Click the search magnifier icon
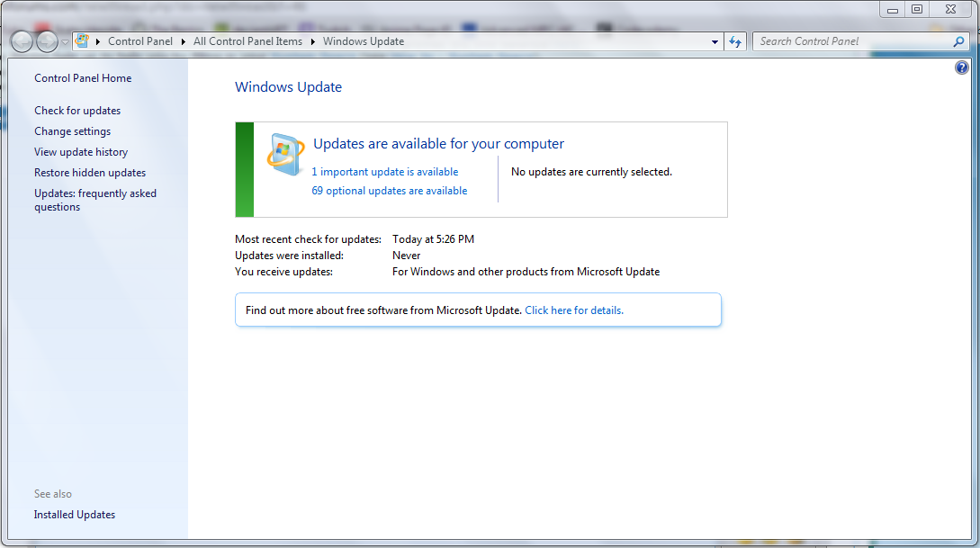This screenshot has height=548, width=980. (x=958, y=42)
